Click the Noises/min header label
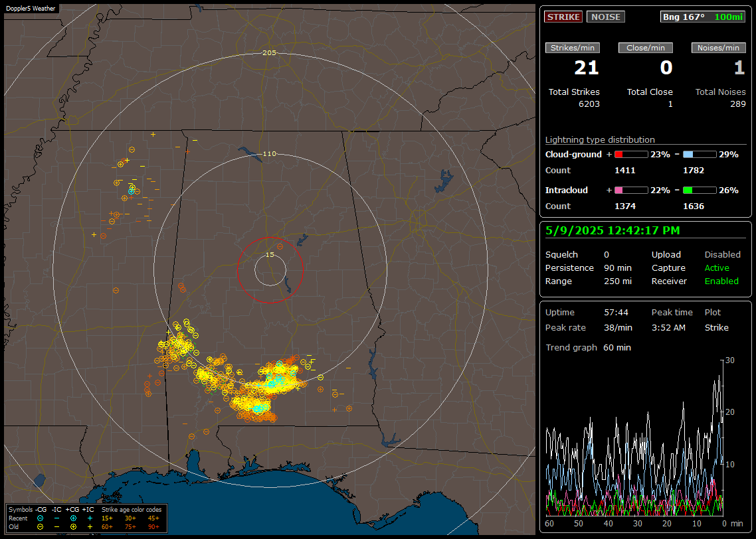 tap(718, 48)
